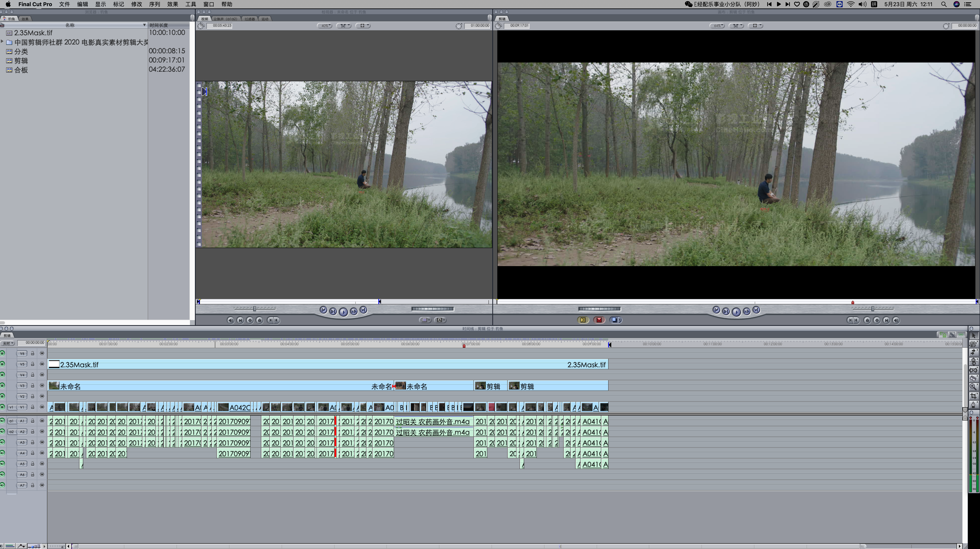The image size is (980, 549).
Task: Click the Viewer shuttle slider
Action: click(255, 308)
